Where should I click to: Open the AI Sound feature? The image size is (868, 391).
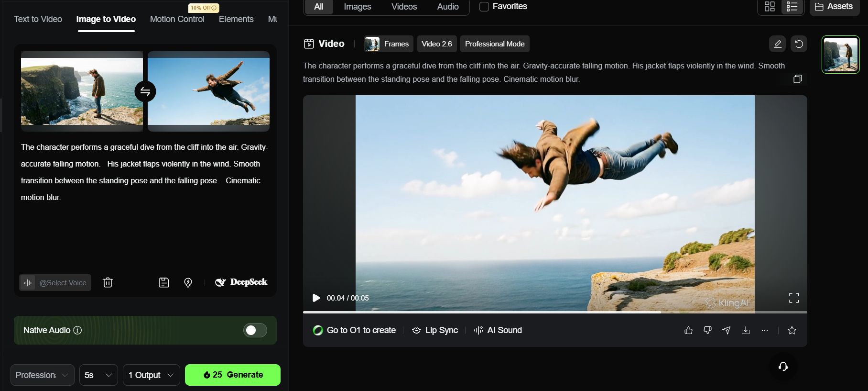498,330
